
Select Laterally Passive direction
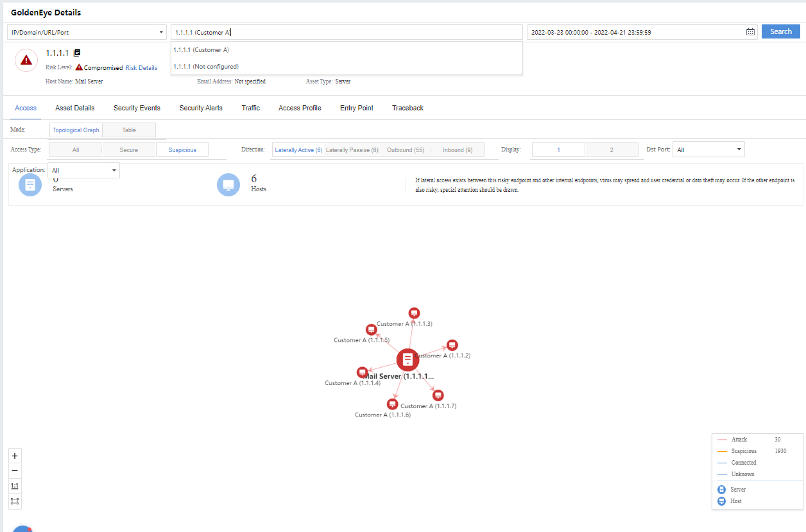352,150
